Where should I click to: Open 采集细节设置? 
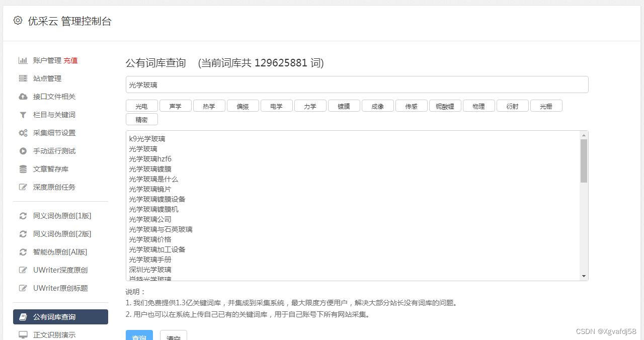click(x=54, y=133)
